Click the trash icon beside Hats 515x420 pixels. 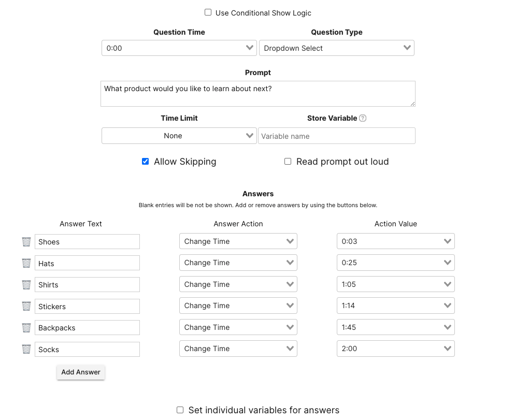click(26, 263)
